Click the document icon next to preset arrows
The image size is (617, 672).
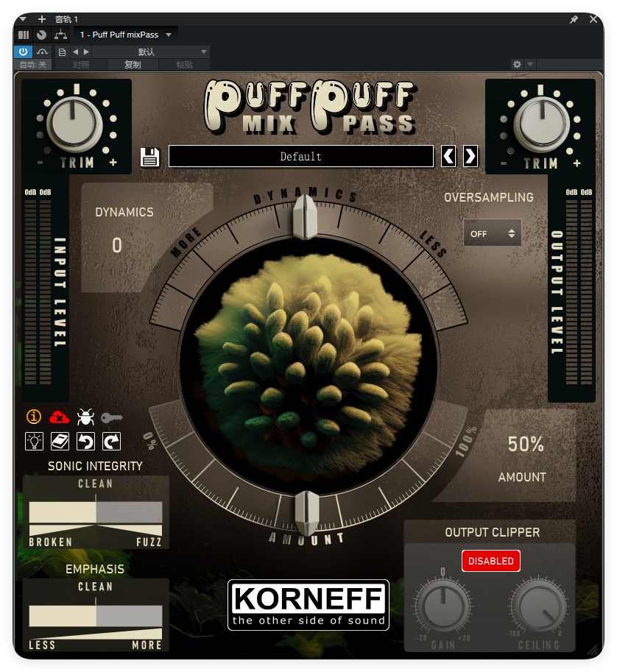(x=62, y=52)
